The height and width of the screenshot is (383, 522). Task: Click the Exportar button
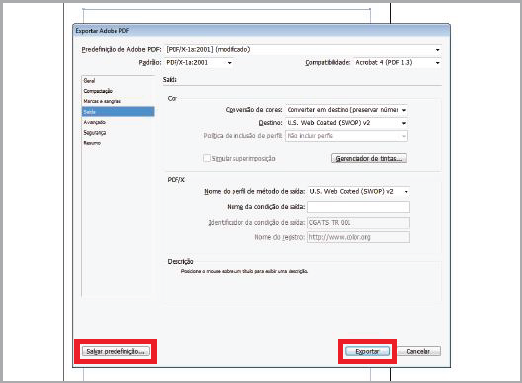[x=367, y=351]
